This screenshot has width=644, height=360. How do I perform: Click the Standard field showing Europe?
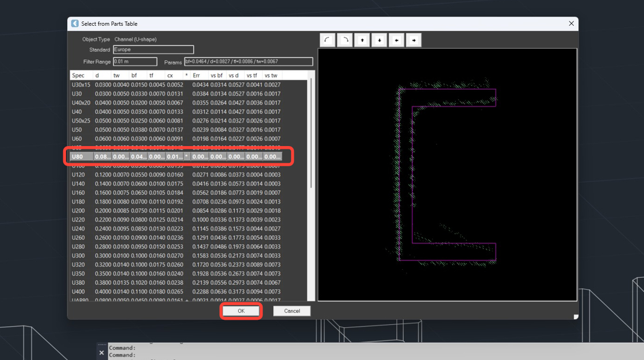[153, 49]
